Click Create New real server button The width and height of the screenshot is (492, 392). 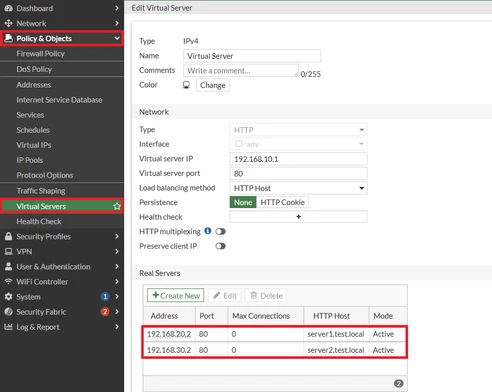click(176, 295)
